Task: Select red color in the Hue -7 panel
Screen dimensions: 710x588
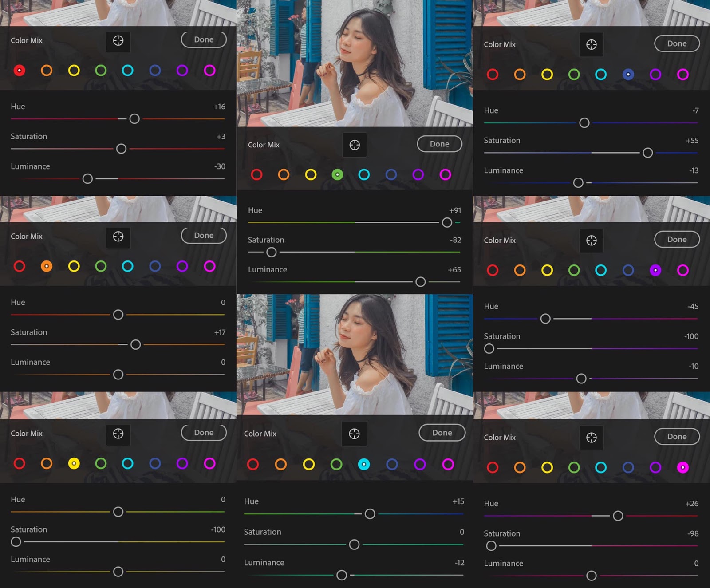Action: (x=493, y=74)
